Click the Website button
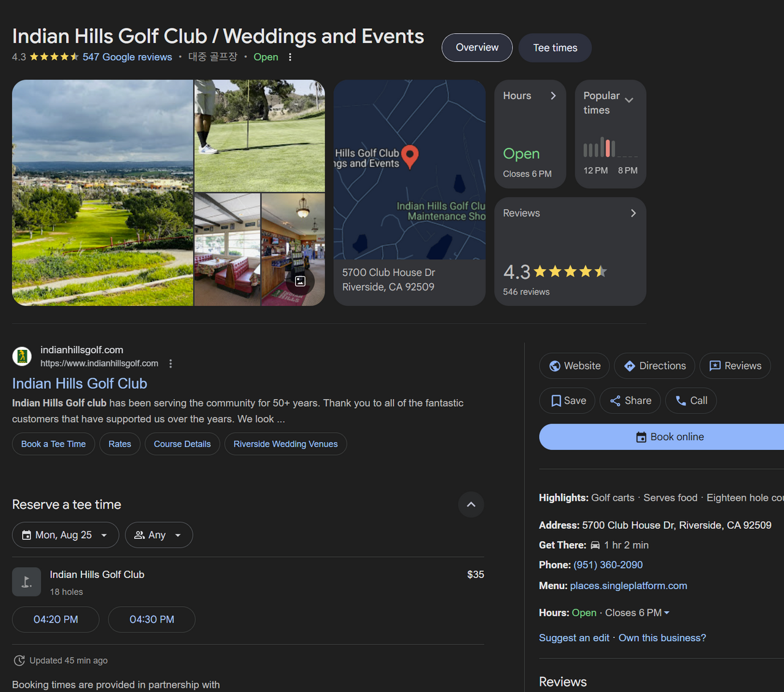 pyautogui.click(x=575, y=366)
